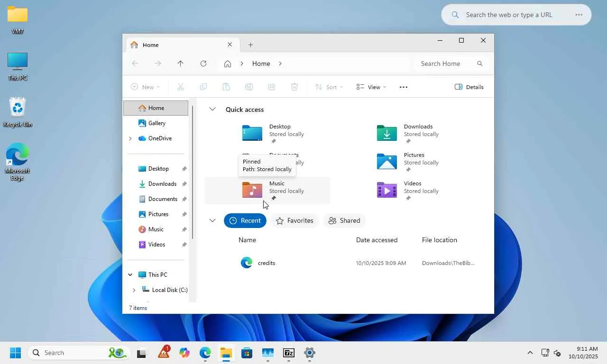Unpin Desktop using its sidebar pin
The width and height of the screenshot is (607, 364).
click(184, 169)
